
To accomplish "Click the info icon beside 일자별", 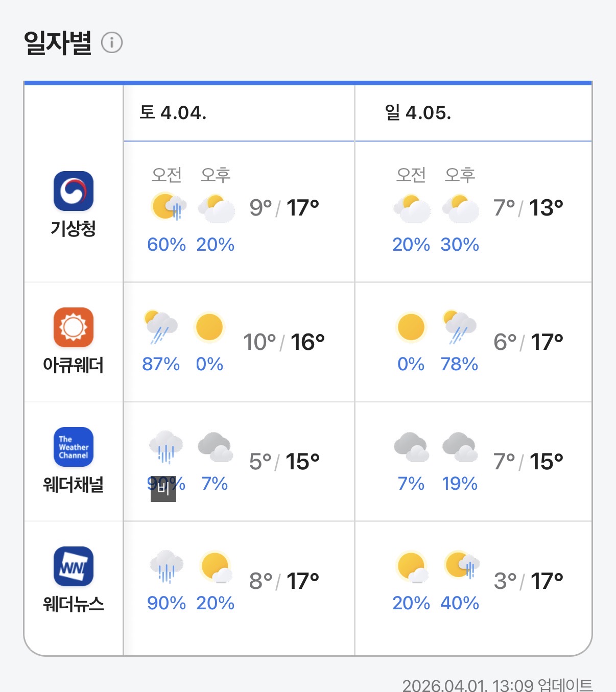I will coord(112,42).
